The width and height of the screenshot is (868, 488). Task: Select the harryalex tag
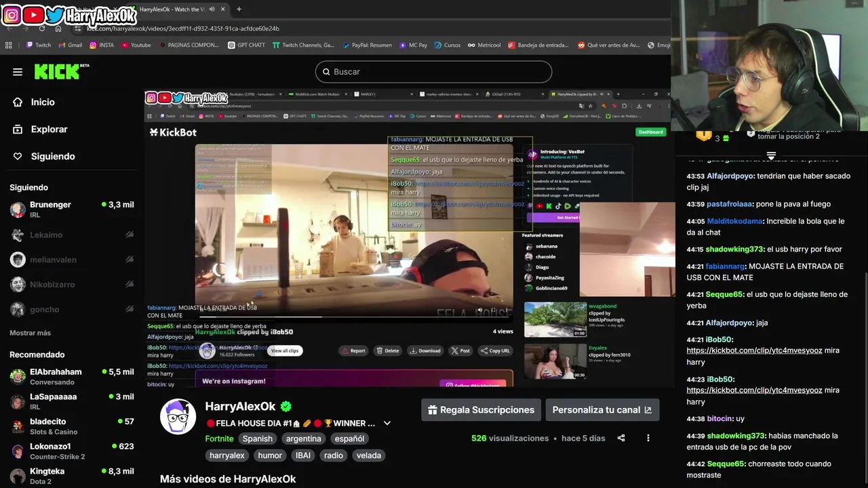226,455
